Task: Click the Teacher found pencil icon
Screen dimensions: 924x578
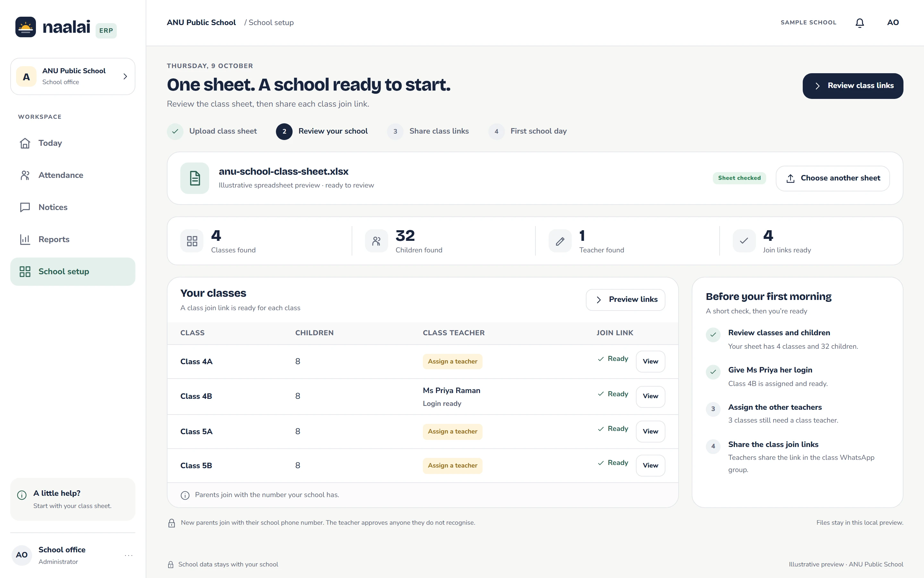Action: pos(560,241)
